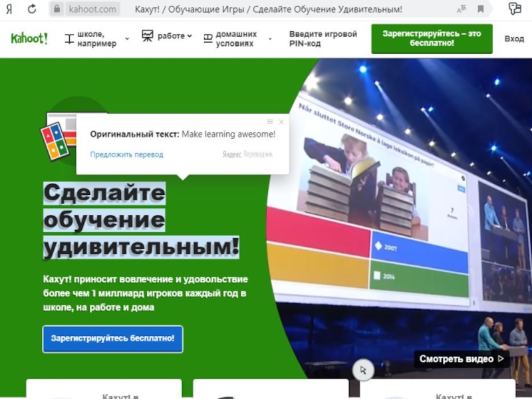Click the play triangle on "Смотреть видео"
The height and width of the screenshot is (399, 532).
501,358
